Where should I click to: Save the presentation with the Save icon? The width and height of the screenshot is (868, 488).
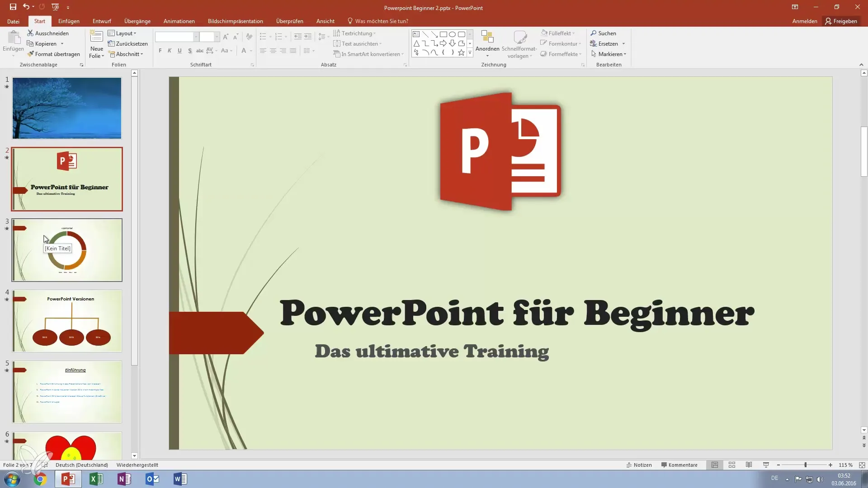[13, 7]
